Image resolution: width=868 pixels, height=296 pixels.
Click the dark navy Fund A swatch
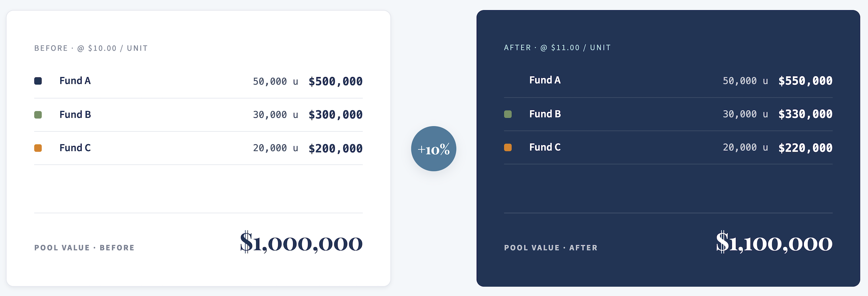(x=38, y=81)
